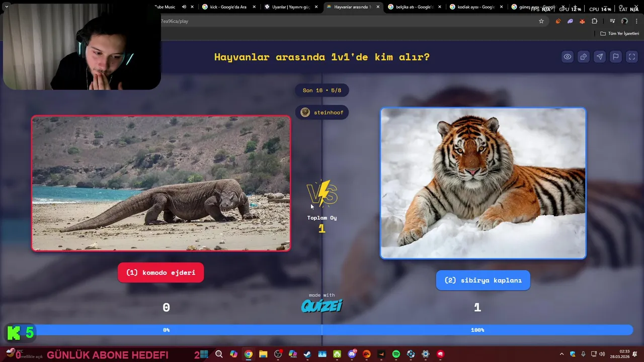Image resolution: width=644 pixels, height=362 pixels.
Task: Vote for (2) sibirya kaplanı button
Action: 483,280
